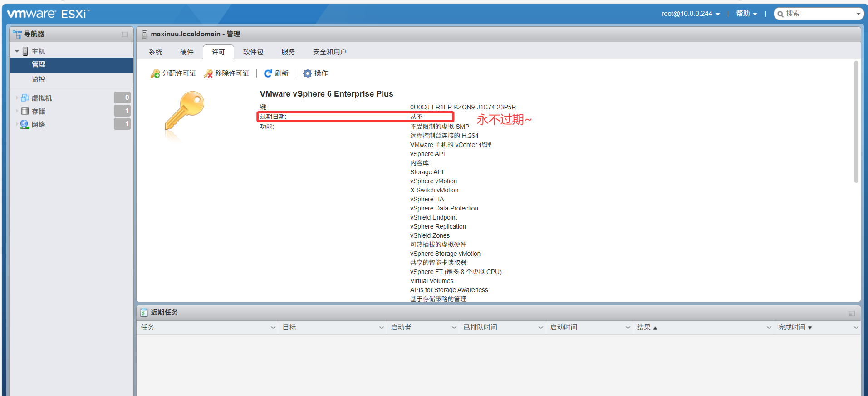Click the Host (主机) server icon
Viewport: 868px width, 396px height.
[x=25, y=51]
